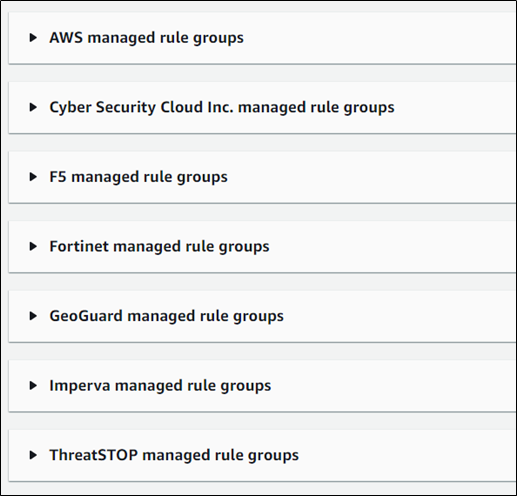This screenshot has height=496, width=517.
Task: Open the "GeoGuard managed rule groups" heading text
Action: pyautogui.click(x=166, y=316)
